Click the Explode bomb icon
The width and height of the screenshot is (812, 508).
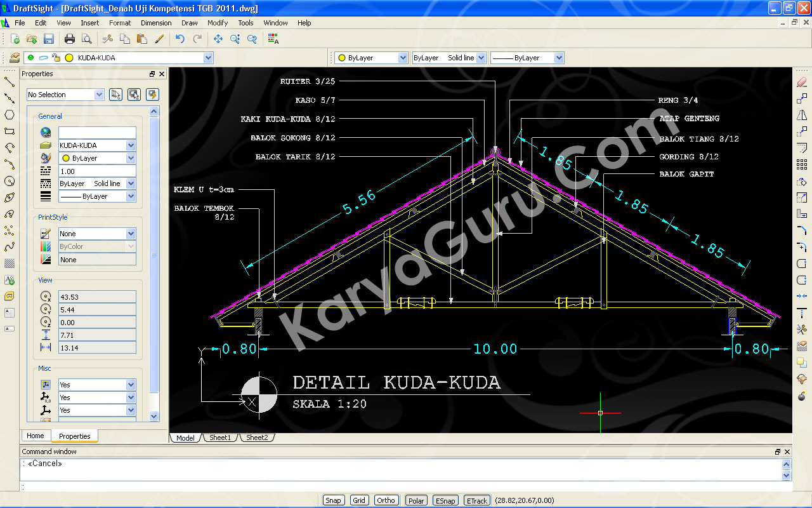click(802, 396)
